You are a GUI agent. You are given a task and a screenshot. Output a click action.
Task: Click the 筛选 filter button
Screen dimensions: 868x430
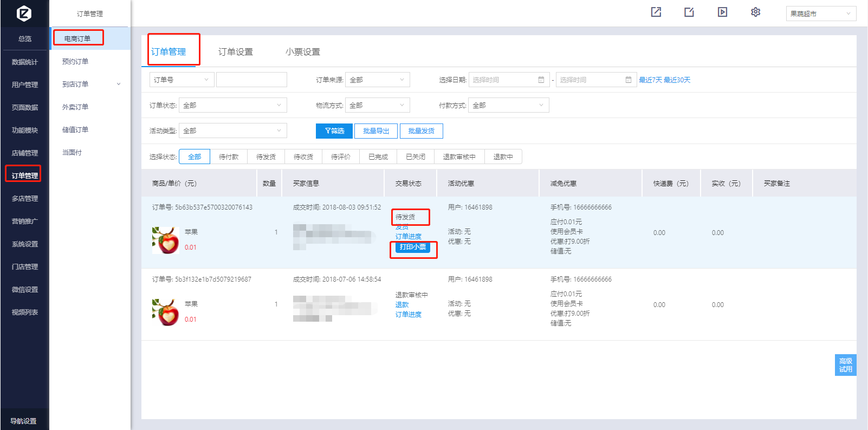[x=334, y=131]
